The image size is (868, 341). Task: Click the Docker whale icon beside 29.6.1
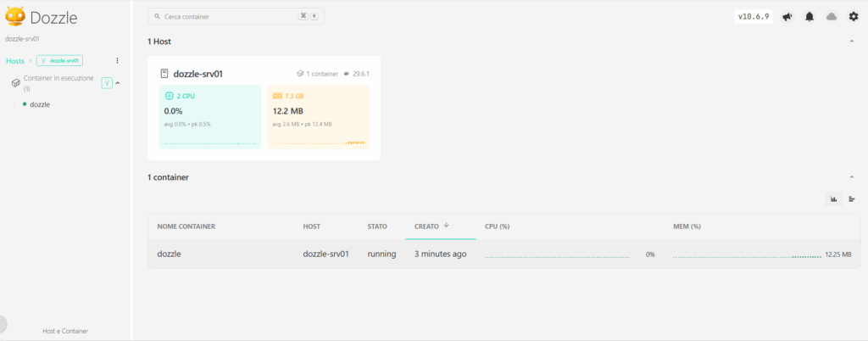click(x=347, y=74)
